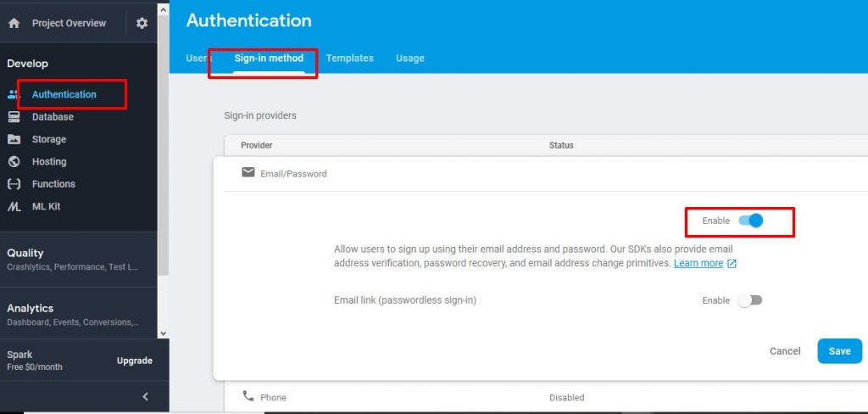Click the Spark Free $0/month plan label
Screen dimensions: 868x414
pos(34,361)
